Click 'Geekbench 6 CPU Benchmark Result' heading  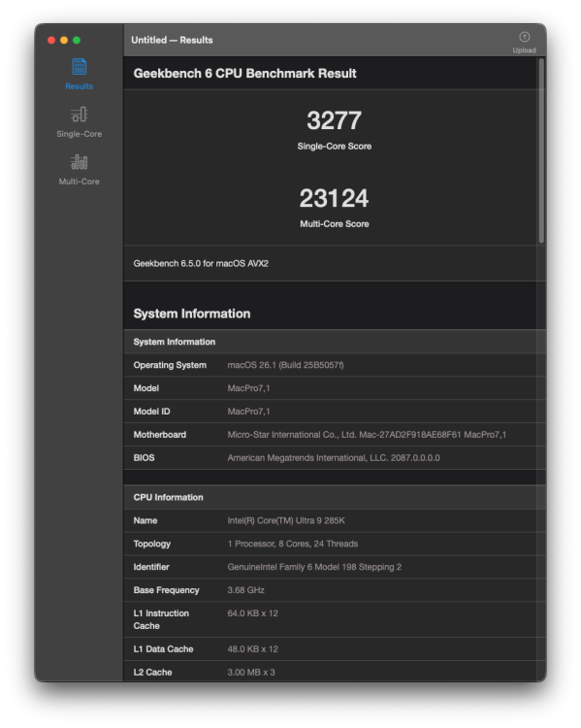click(x=244, y=74)
